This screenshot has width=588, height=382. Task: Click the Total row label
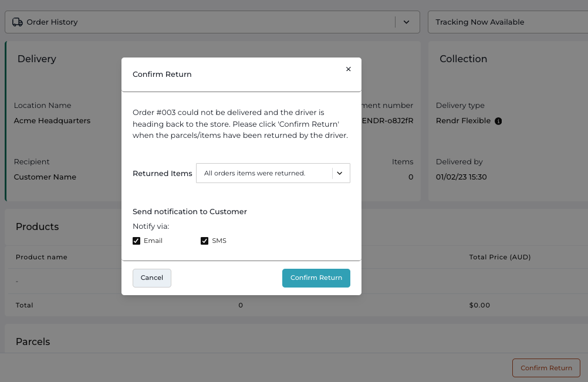click(x=25, y=305)
